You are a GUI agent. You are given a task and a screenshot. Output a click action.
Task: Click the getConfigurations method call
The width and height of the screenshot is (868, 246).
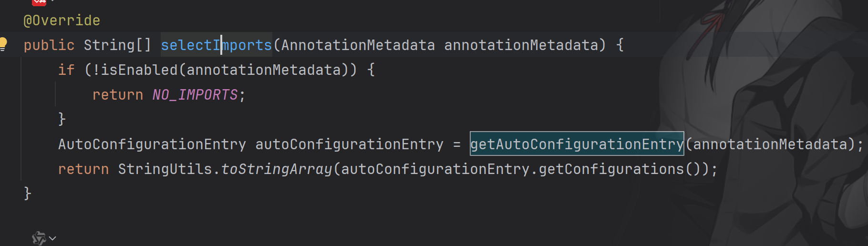point(611,169)
